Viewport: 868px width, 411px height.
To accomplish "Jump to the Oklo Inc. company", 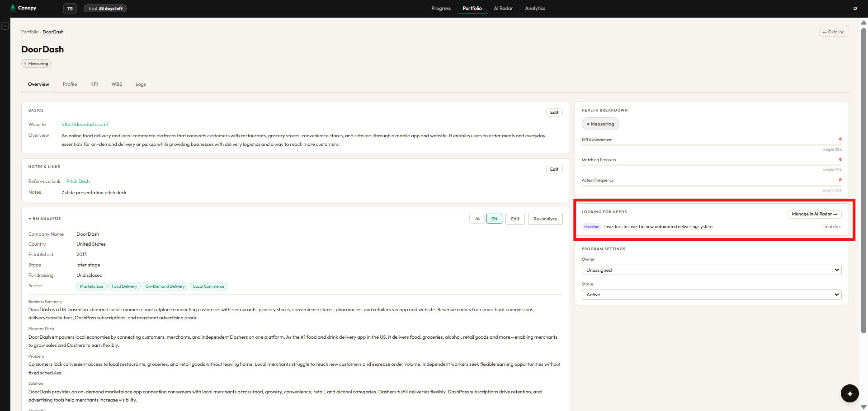I will coord(834,32).
